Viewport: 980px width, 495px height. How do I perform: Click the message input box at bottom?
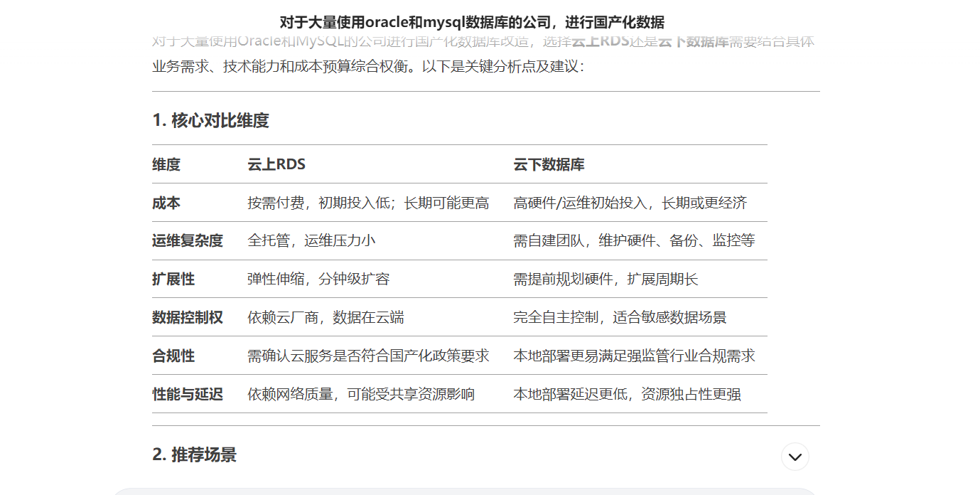[465, 491]
